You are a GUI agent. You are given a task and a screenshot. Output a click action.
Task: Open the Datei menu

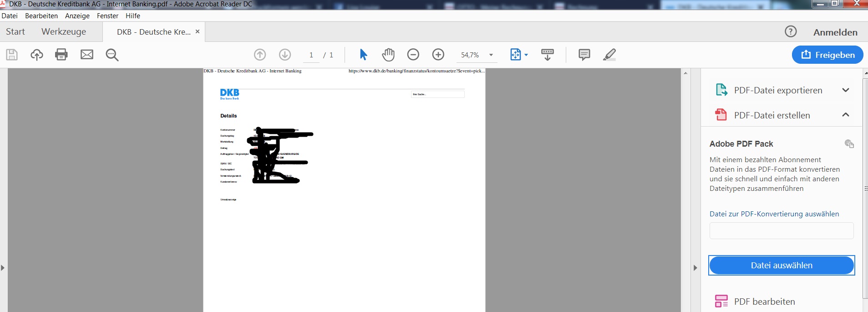click(10, 15)
